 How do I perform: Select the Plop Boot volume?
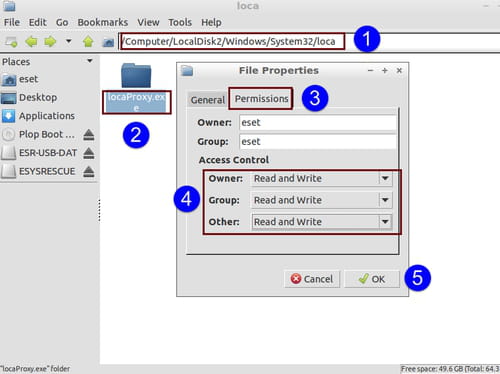tap(38, 134)
